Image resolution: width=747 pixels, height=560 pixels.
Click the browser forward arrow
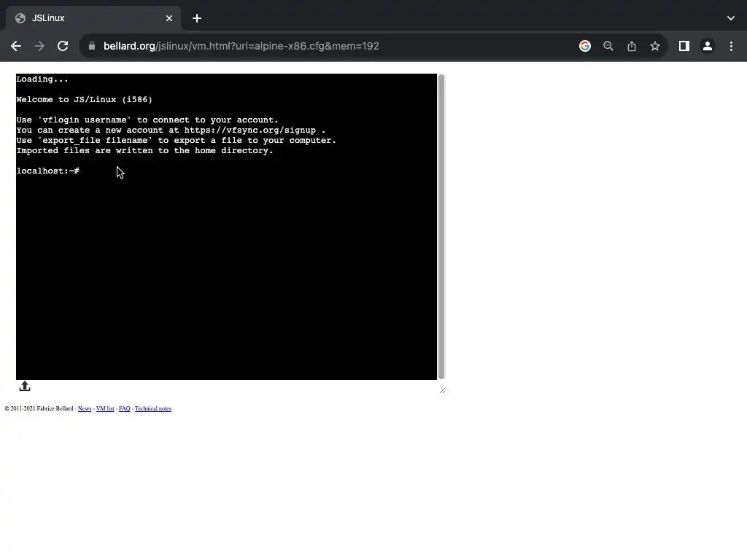click(x=39, y=46)
